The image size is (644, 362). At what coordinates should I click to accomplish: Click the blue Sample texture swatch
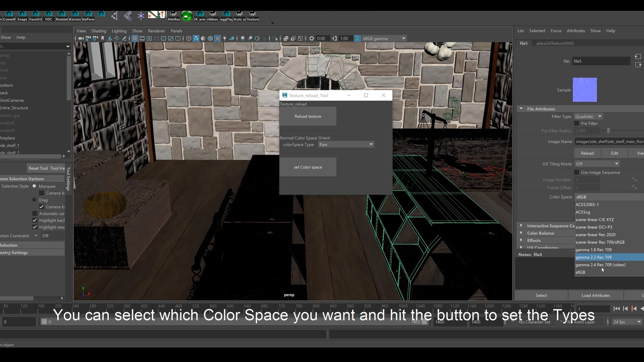pos(585,89)
